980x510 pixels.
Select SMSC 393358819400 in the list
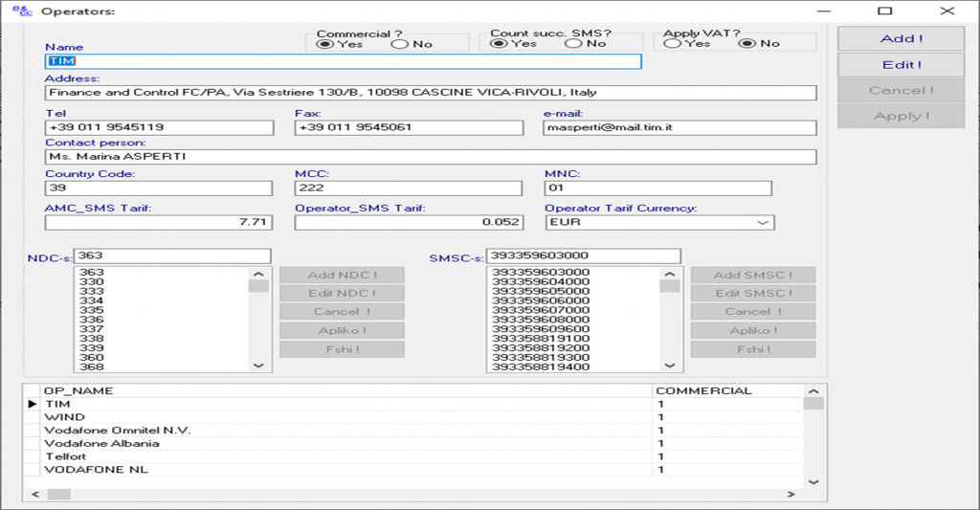point(541,366)
